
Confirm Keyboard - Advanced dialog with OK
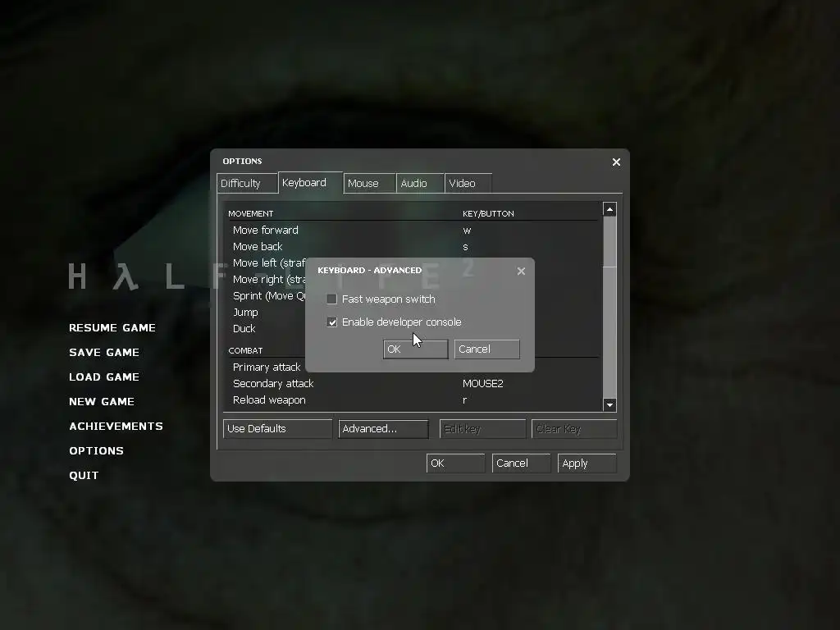coord(415,349)
